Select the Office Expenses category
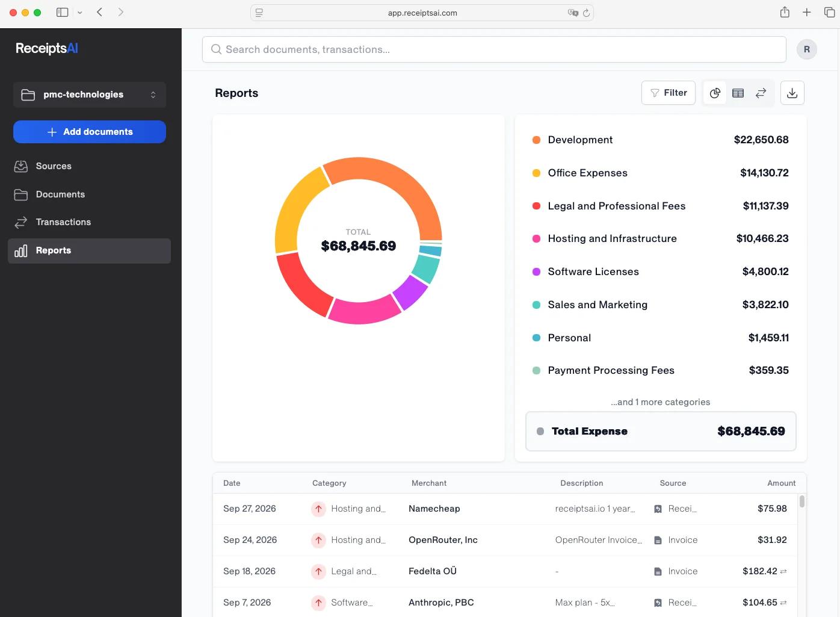 [661, 173]
